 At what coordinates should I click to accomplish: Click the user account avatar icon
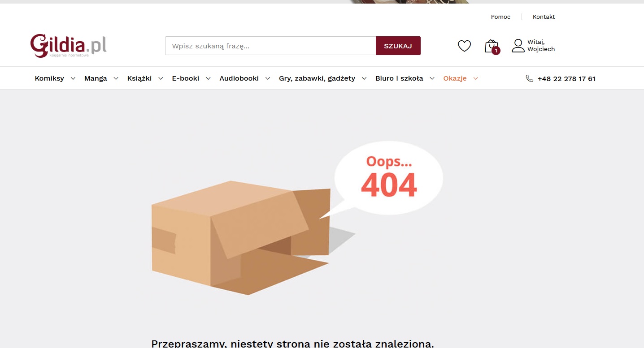[x=518, y=46]
